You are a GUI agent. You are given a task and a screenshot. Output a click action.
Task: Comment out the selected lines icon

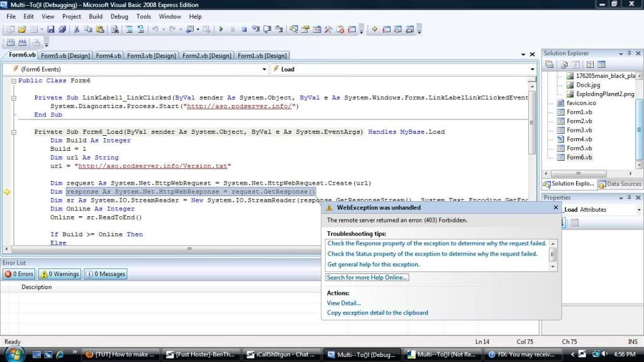tap(129, 30)
